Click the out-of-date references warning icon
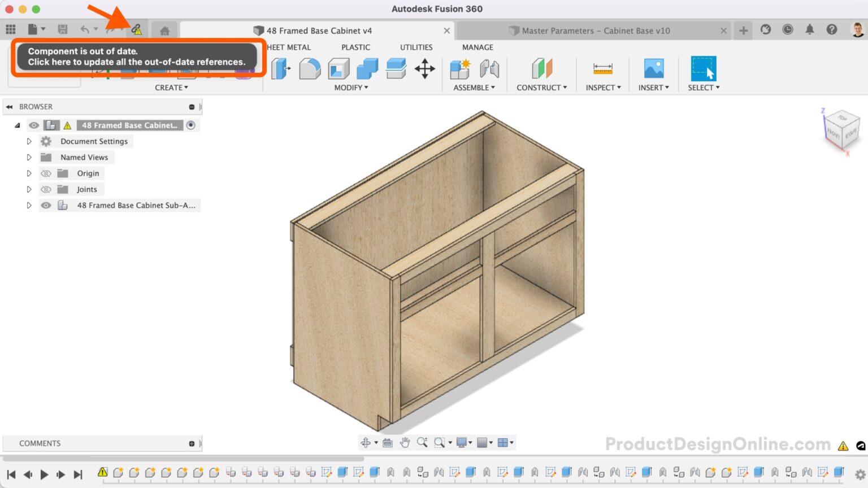Image resolution: width=868 pixels, height=488 pixels. 136,29
